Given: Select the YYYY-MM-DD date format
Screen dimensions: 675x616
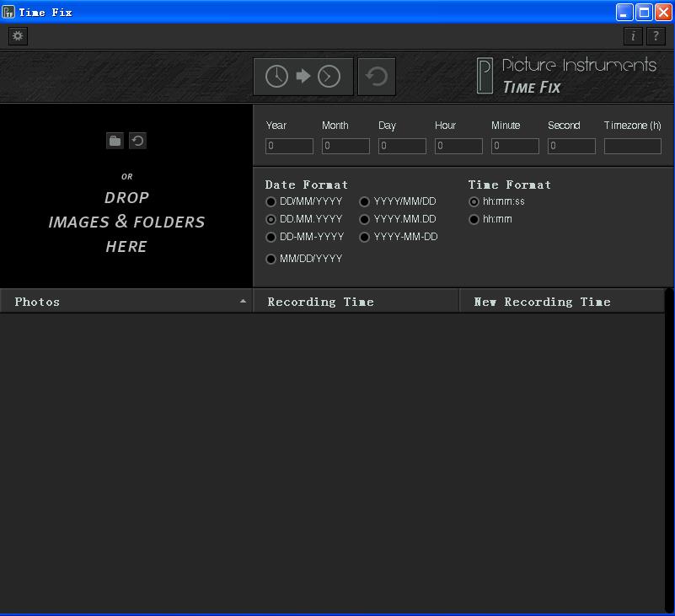Looking at the screenshot, I should (x=365, y=237).
